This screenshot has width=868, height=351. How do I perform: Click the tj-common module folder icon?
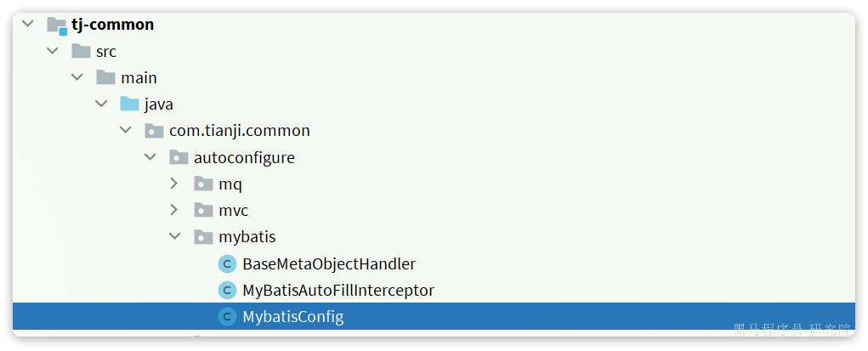(57, 25)
